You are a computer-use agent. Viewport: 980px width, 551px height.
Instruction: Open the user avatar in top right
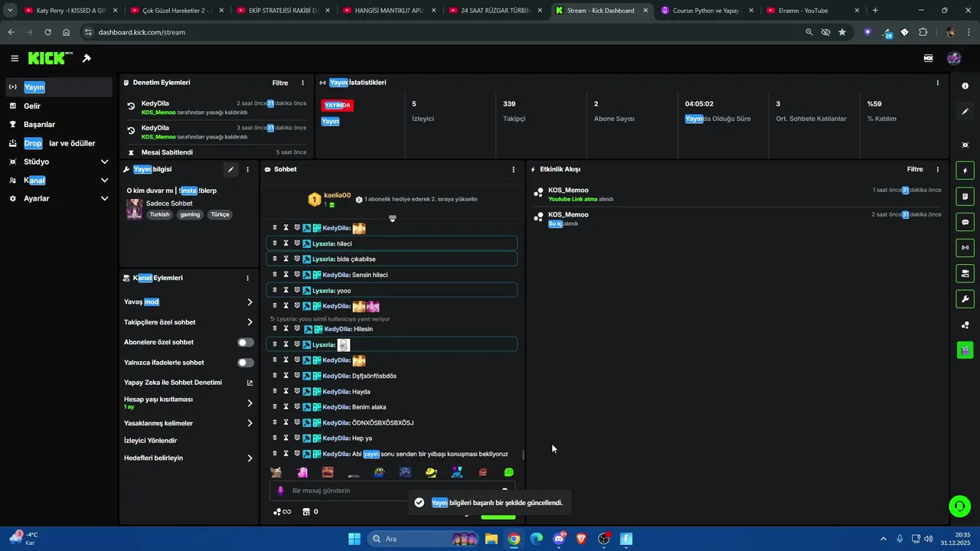(x=954, y=58)
